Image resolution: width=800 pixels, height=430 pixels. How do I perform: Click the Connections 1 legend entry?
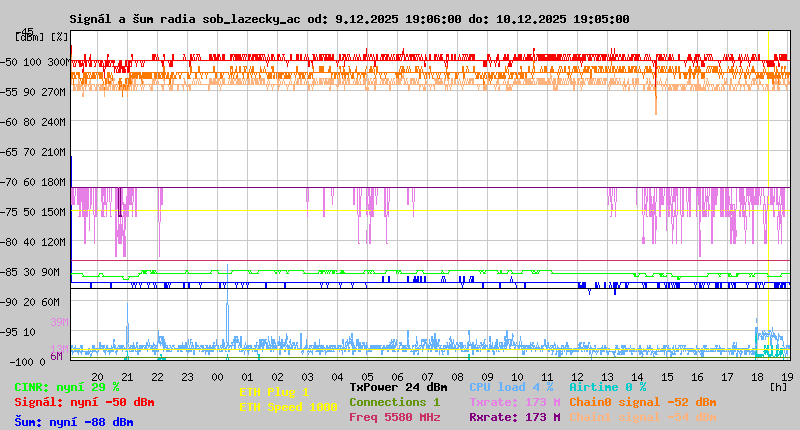tap(394, 402)
